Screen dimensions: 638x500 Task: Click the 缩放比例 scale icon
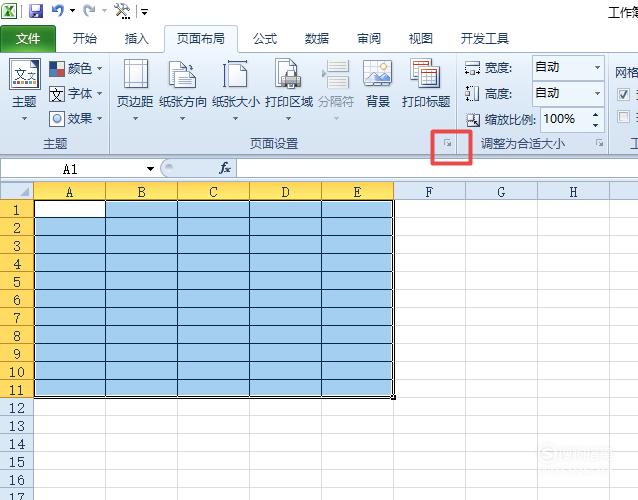(473, 120)
